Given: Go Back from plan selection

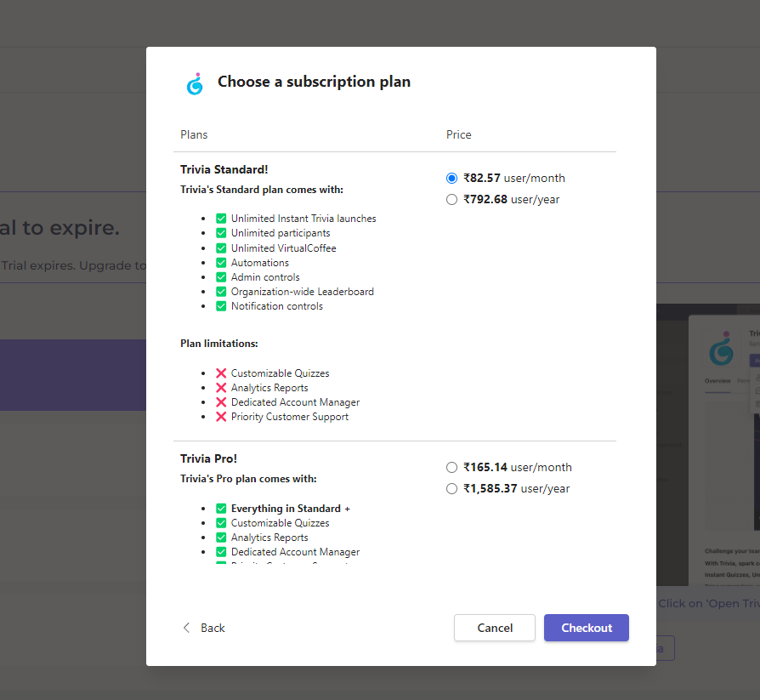Looking at the screenshot, I should (203, 628).
